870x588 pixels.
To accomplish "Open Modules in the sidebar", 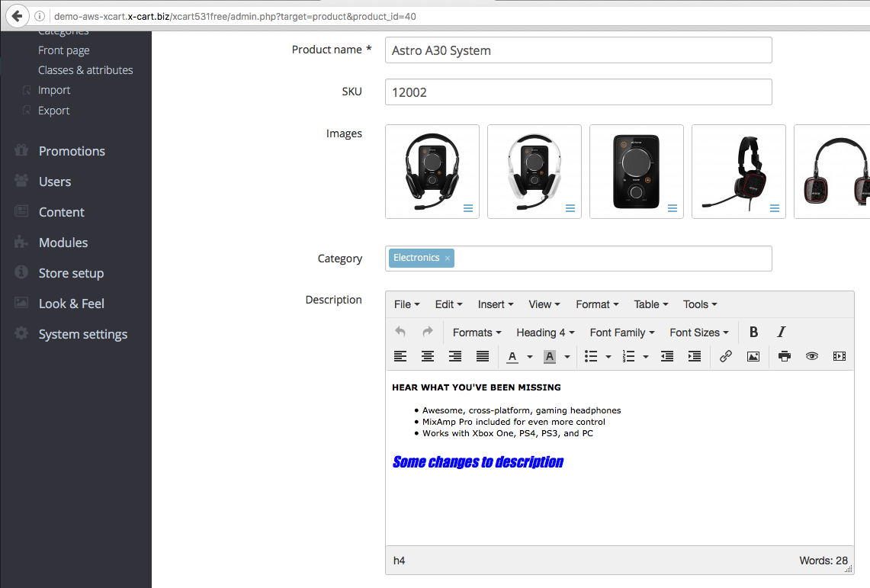I will coord(63,243).
